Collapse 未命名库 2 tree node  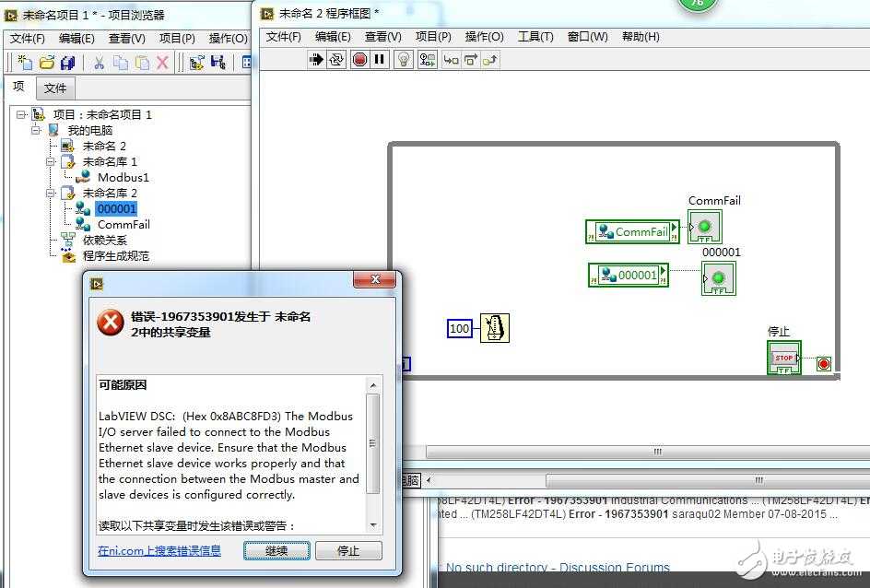click(51, 193)
